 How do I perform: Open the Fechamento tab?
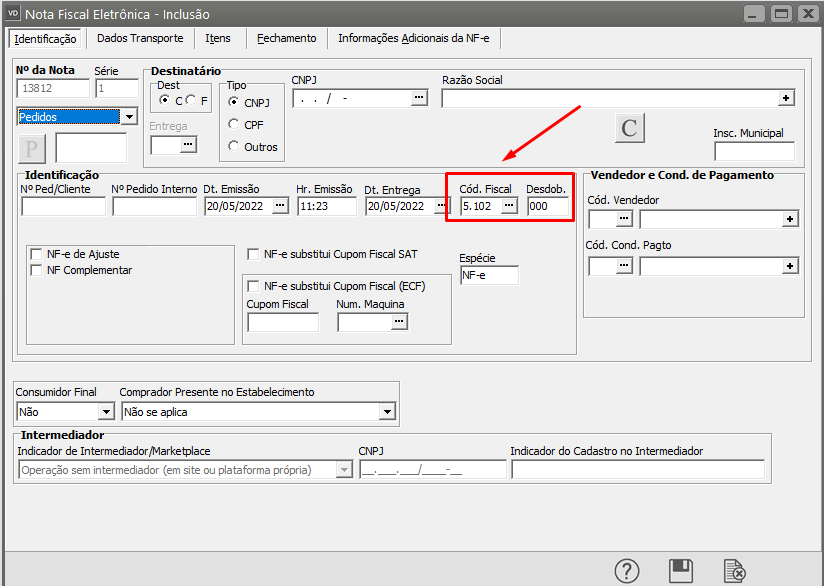click(x=286, y=38)
